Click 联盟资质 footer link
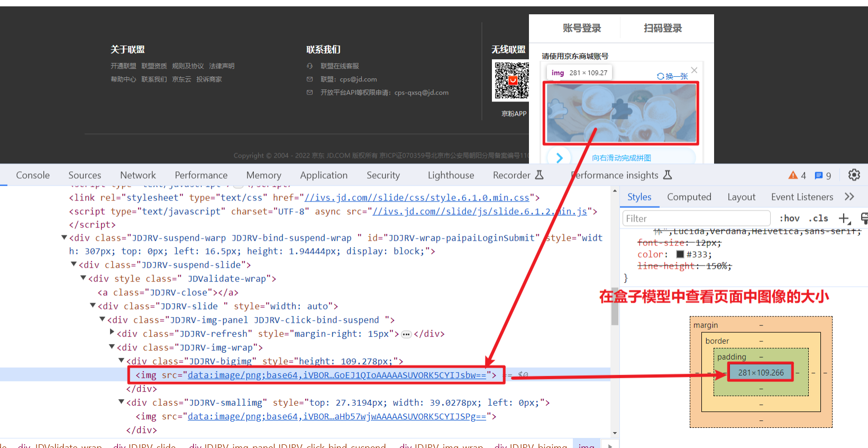The height and width of the screenshot is (448, 868). (154, 66)
